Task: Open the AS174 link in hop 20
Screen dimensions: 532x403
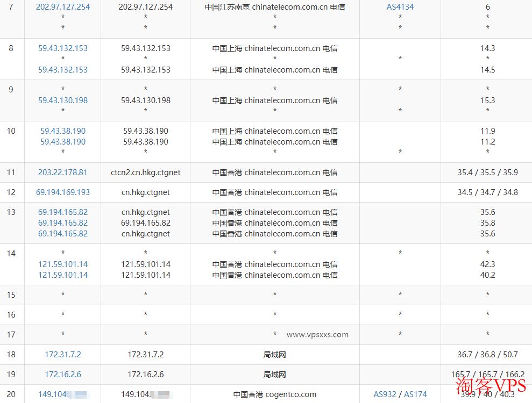Action: click(415, 394)
